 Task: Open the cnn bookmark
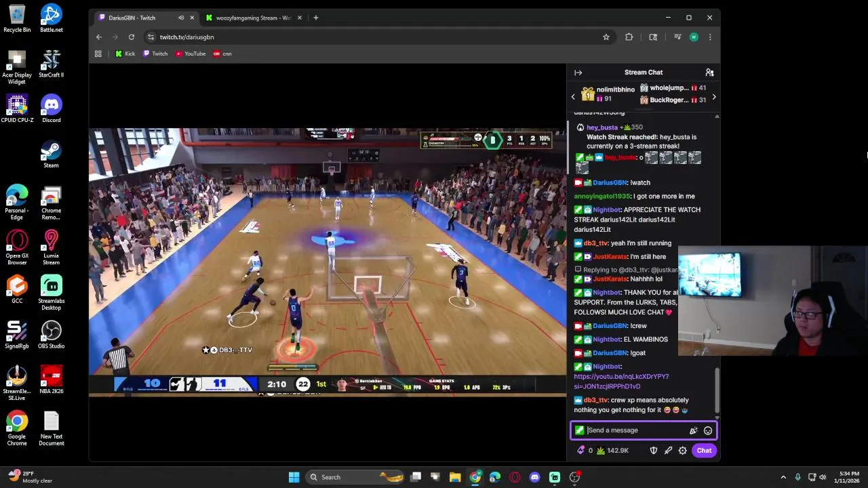(222, 54)
